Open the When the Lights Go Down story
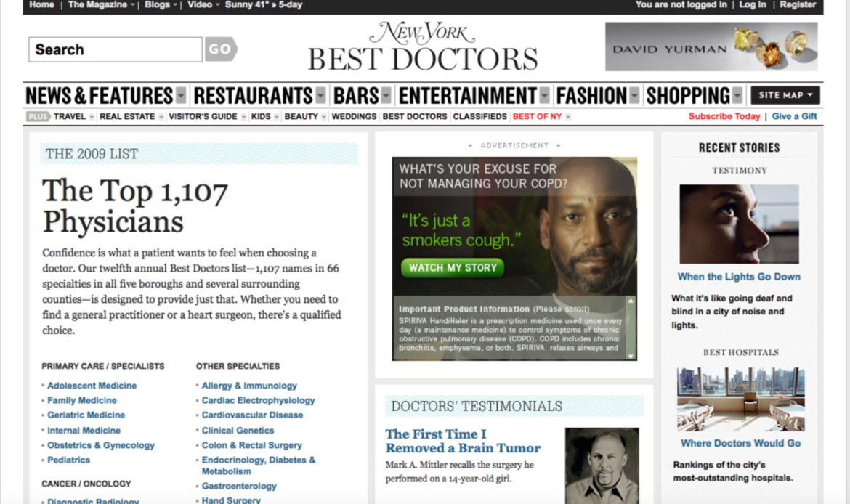850x504 pixels. tap(739, 277)
